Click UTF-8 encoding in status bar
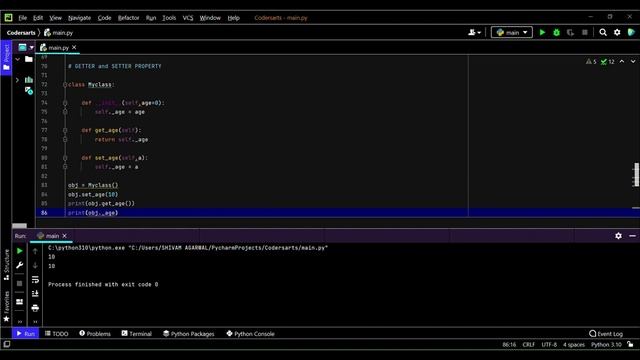 549,344
